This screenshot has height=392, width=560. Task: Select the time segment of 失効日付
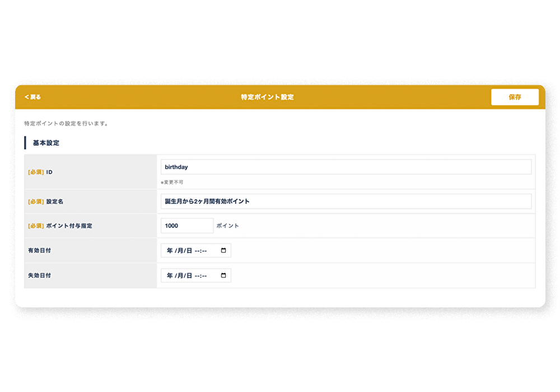[x=201, y=276]
